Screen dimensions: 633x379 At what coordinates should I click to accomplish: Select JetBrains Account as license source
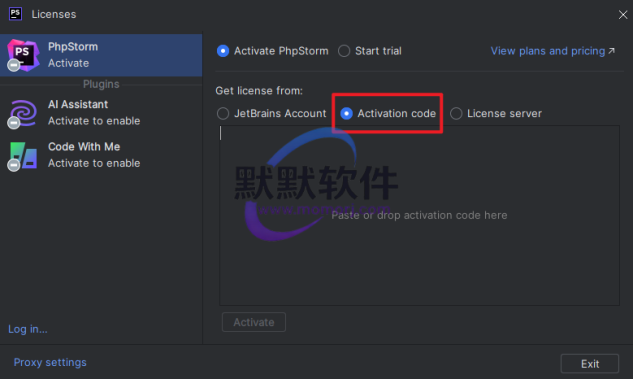click(x=223, y=113)
